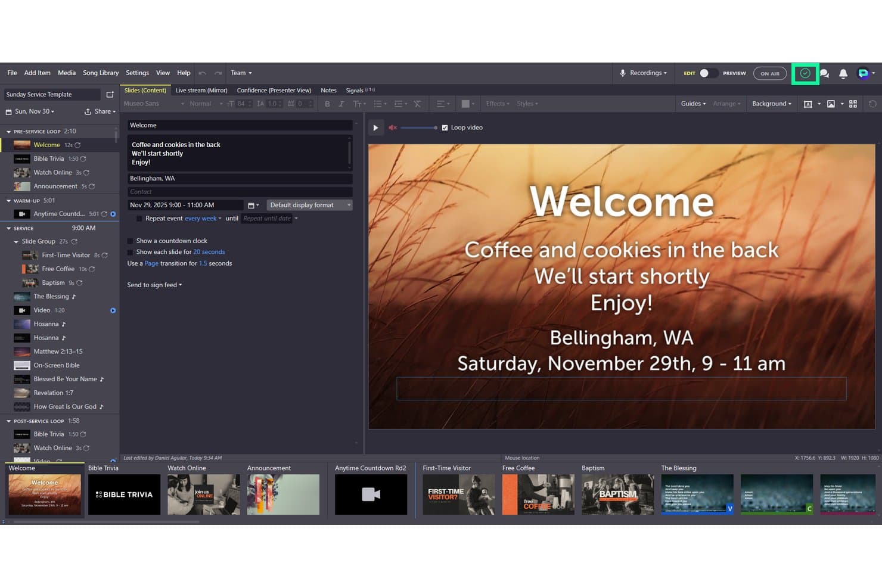The height and width of the screenshot is (588, 882).
Task: Adjust the video volume slider
Action: click(x=419, y=127)
